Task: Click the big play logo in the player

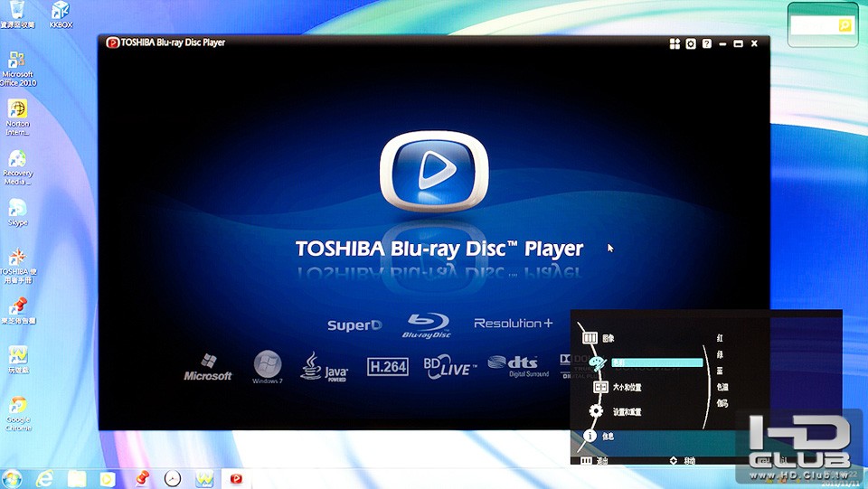Action: [434, 171]
